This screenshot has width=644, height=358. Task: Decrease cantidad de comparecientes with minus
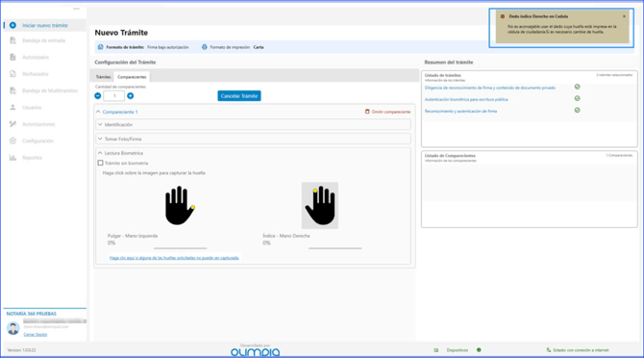98,96
